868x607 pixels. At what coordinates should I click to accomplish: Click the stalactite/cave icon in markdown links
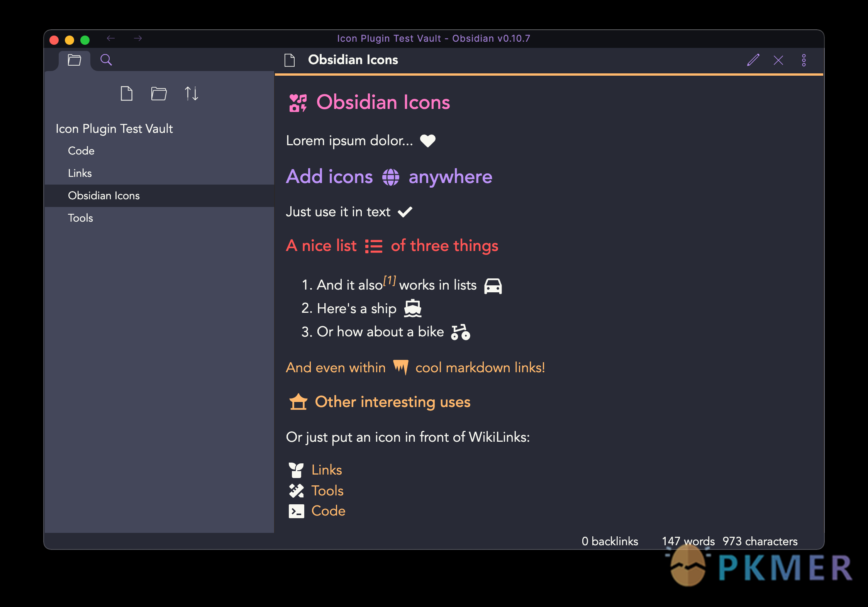pyautogui.click(x=402, y=368)
